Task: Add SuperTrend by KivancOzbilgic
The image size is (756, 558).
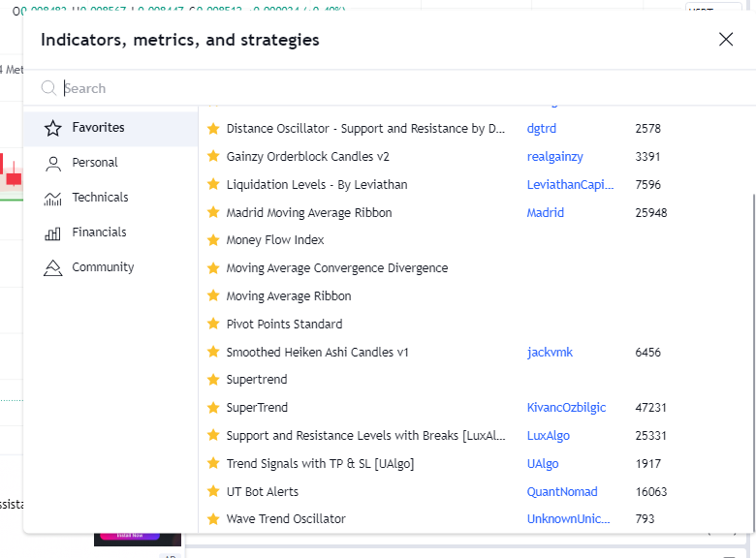Action: click(x=257, y=408)
